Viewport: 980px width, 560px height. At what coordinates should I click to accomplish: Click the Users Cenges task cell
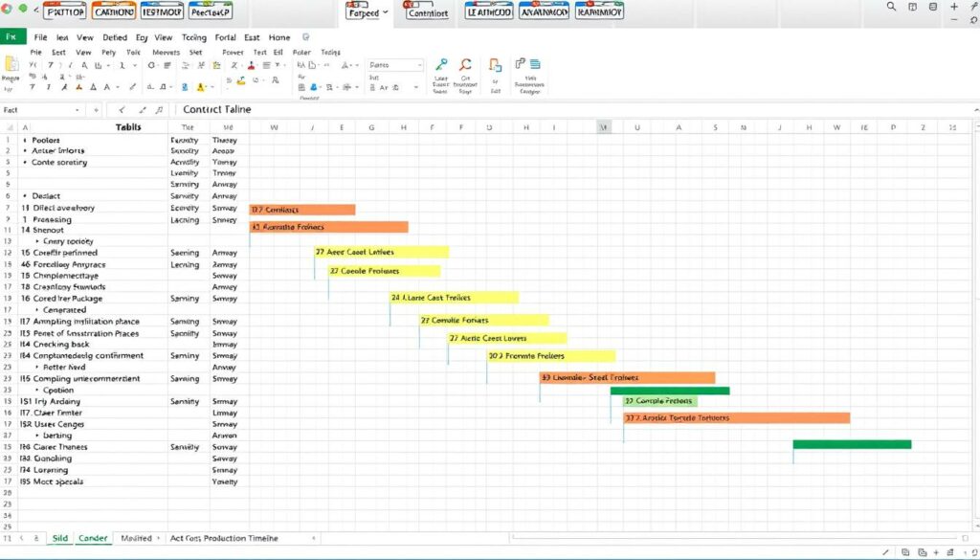tap(93, 424)
